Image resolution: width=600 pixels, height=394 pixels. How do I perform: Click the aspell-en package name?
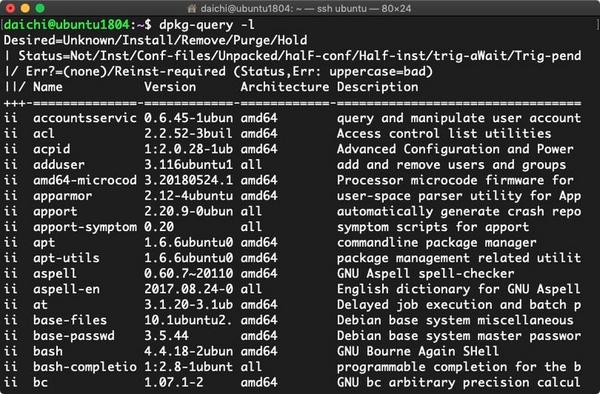point(66,289)
